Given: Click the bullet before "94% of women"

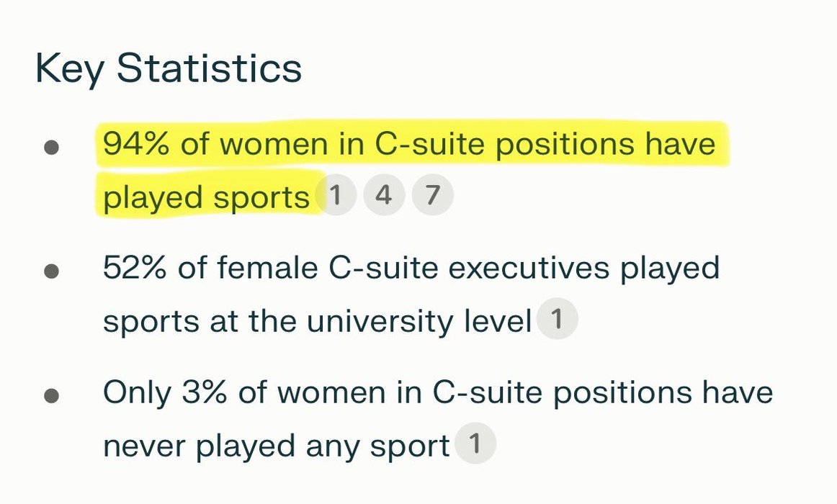Looking at the screenshot, I should point(51,147).
